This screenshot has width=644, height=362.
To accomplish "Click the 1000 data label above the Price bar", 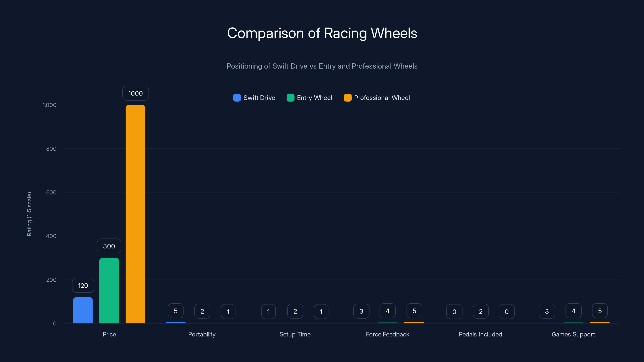I will click(135, 93).
